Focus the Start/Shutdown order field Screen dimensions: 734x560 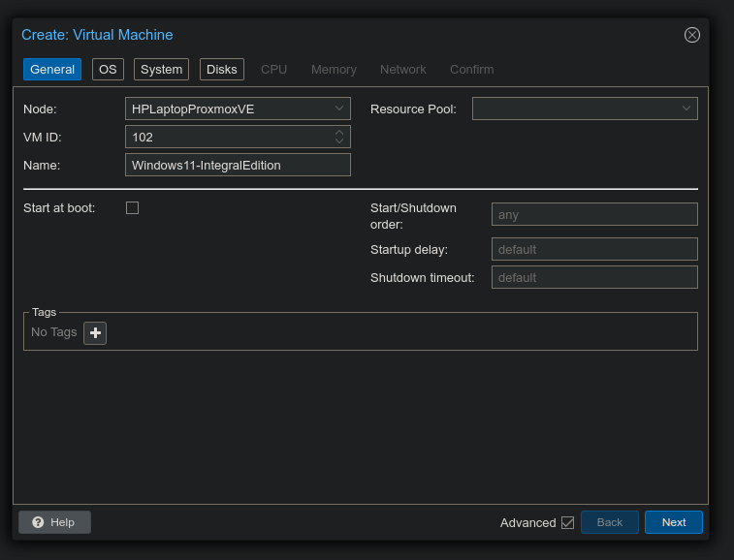[594, 215]
